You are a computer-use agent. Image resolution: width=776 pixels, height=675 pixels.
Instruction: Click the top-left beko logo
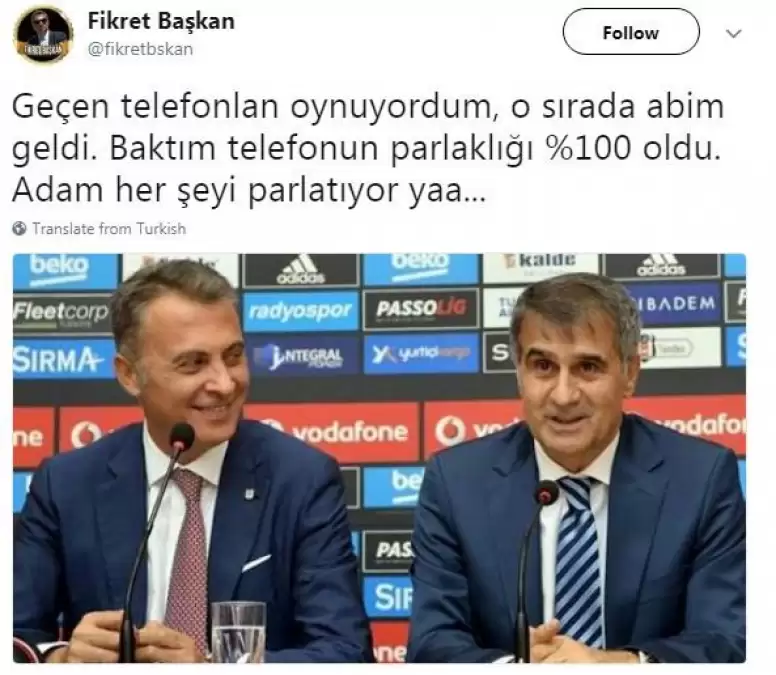point(59,270)
